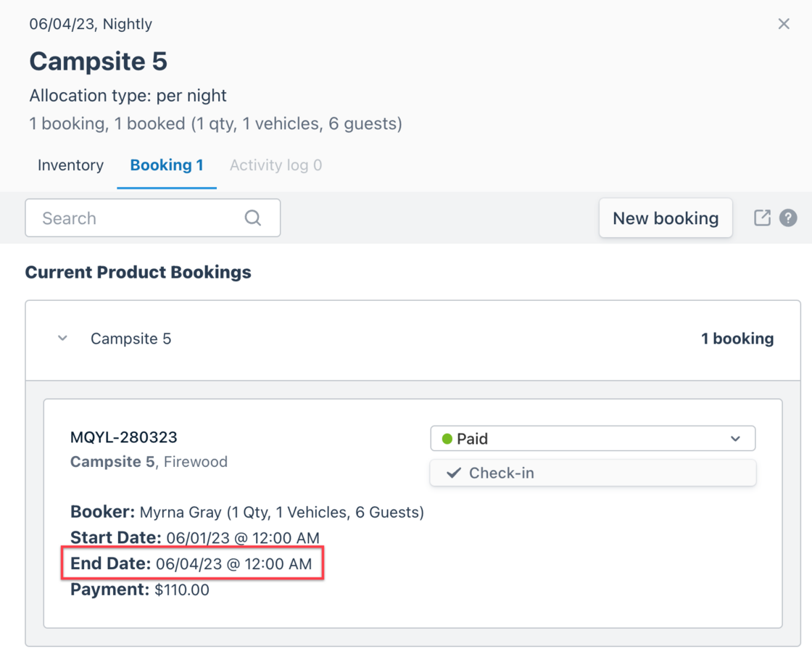Open booking reference MQYL-280323
This screenshot has height=662, width=812.
pos(124,437)
